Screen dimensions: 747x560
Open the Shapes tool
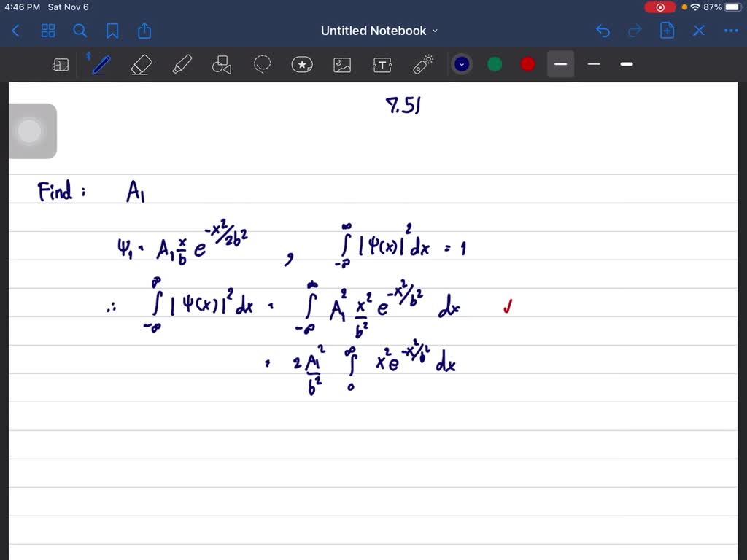pyautogui.click(x=221, y=64)
